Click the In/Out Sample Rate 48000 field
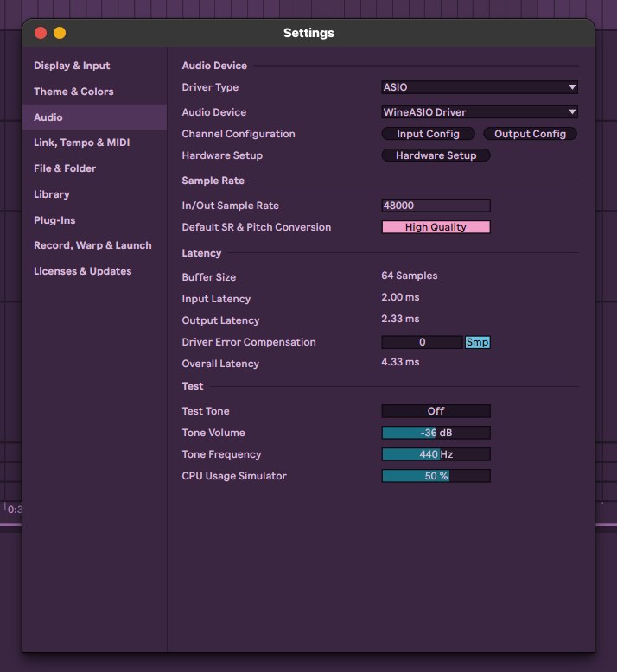 (x=436, y=206)
